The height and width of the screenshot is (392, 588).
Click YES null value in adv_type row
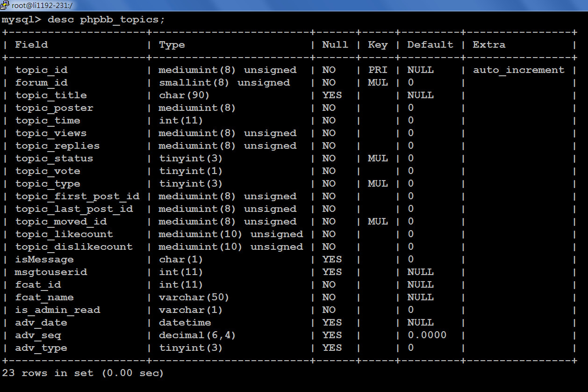coord(332,348)
